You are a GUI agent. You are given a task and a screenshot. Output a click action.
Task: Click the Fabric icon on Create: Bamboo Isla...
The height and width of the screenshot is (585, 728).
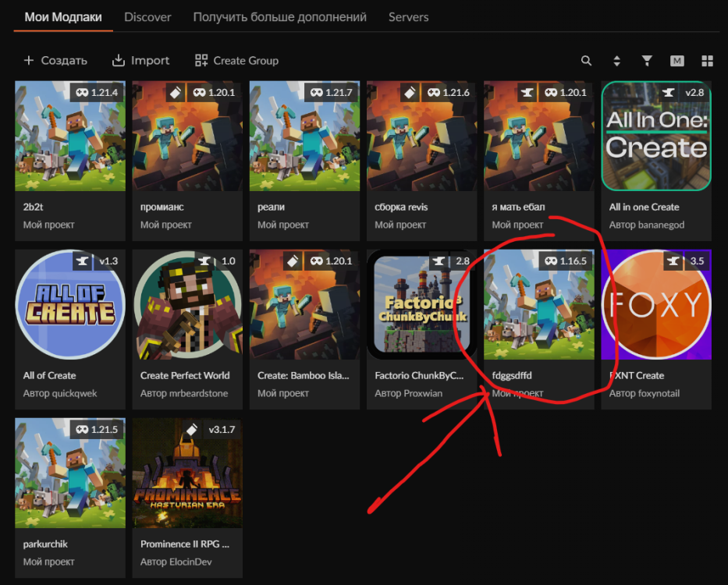(x=293, y=261)
